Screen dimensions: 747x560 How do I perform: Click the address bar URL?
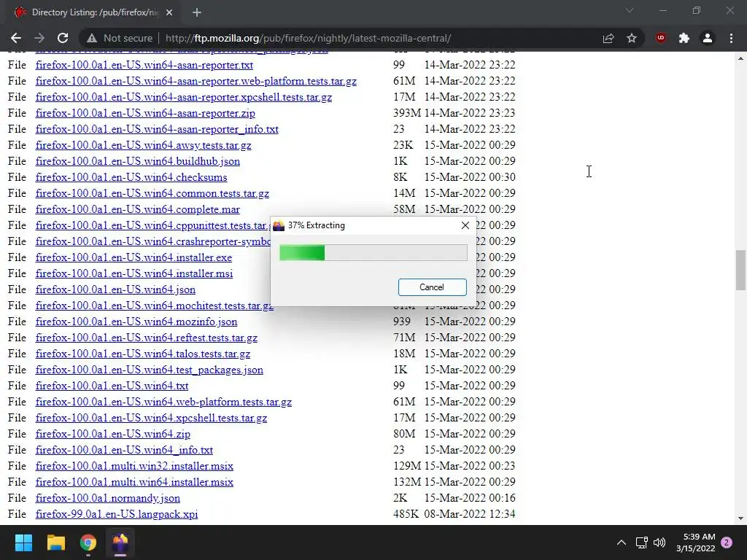309,38
